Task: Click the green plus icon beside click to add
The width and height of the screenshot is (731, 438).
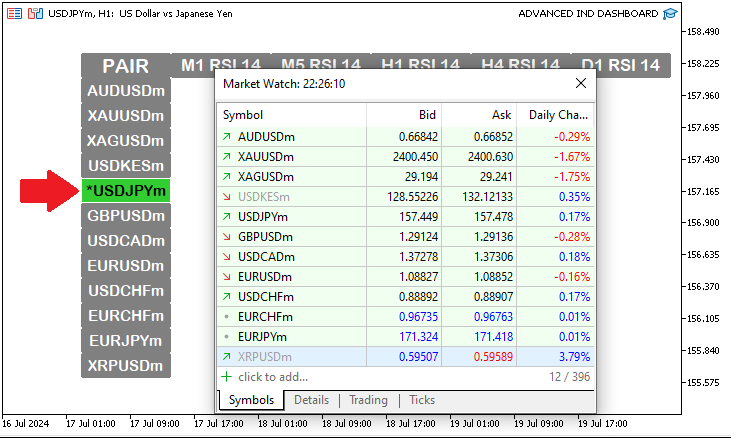Action: pos(226,376)
